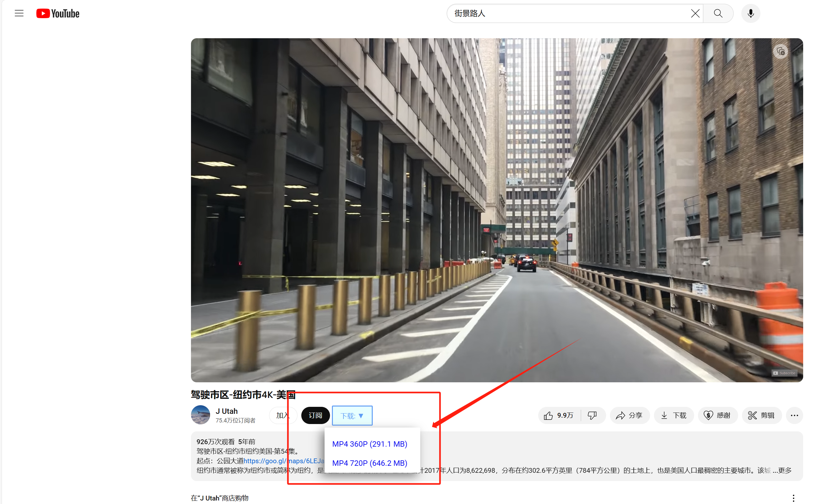Click the magnifier search button
The width and height of the screenshot is (814, 504).
(718, 13)
